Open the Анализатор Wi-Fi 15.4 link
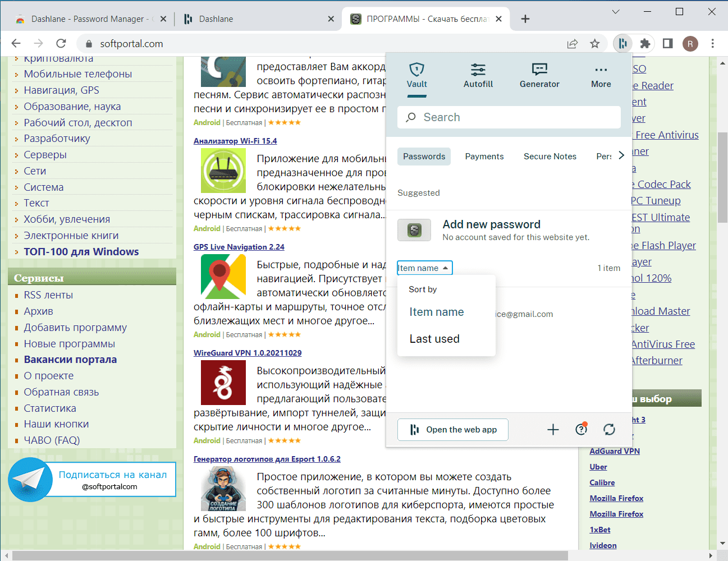This screenshot has width=728, height=561. tap(235, 141)
